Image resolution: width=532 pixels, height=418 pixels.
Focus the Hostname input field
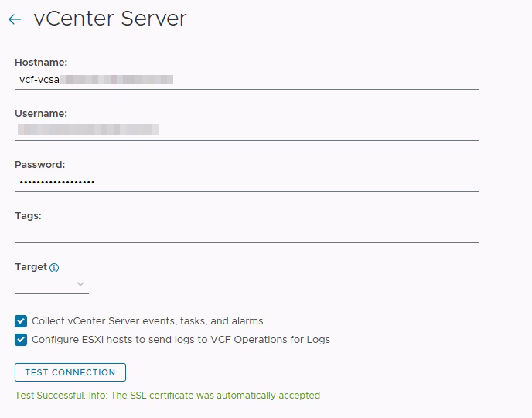coord(246,79)
